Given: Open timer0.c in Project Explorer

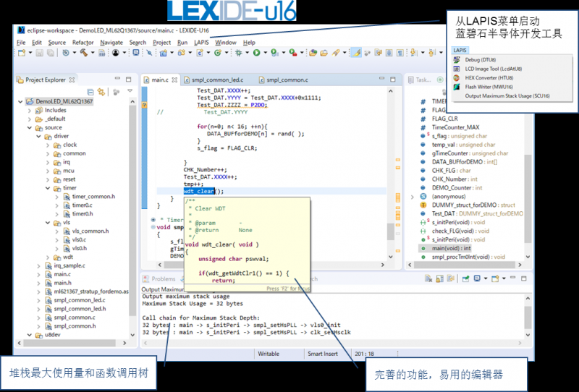Looking at the screenshot, I should [82, 205].
